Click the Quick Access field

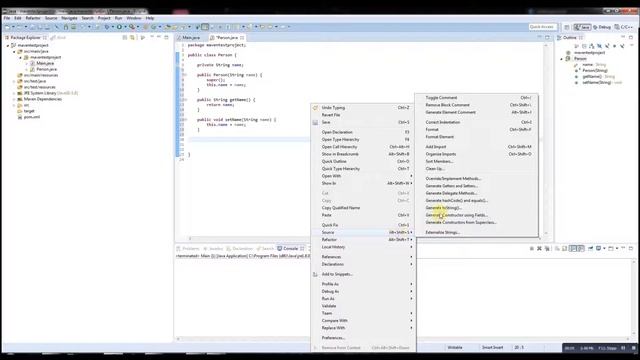coord(542,27)
